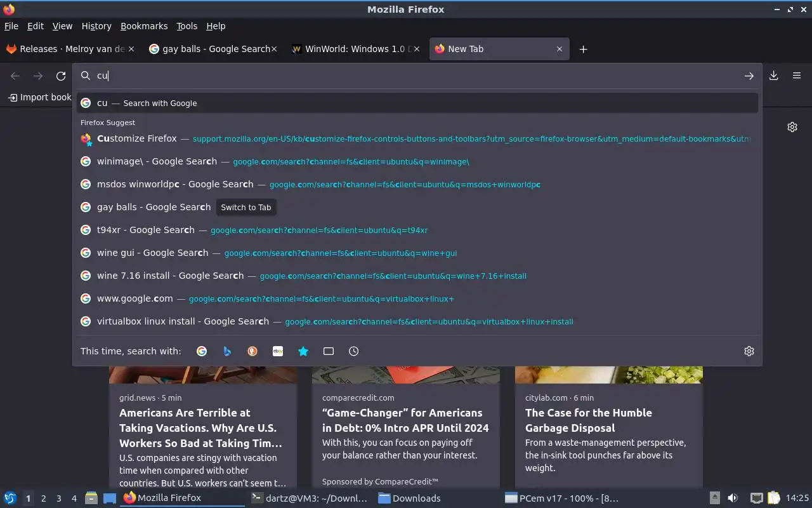This screenshot has width=812, height=508.
Task: Select Customize Firefox suggestion
Action: (417, 138)
